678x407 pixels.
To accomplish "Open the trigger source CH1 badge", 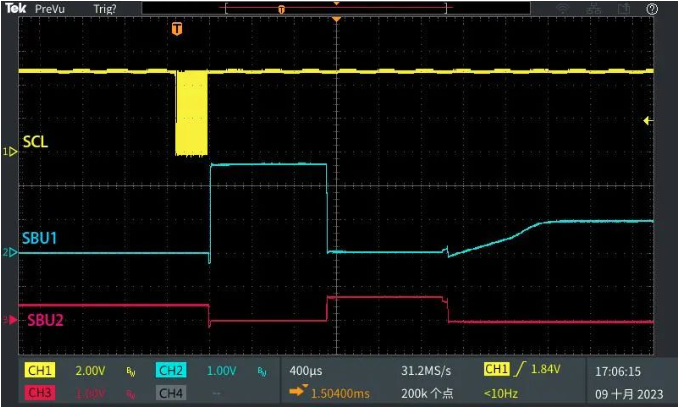I will click(x=496, y=370).
